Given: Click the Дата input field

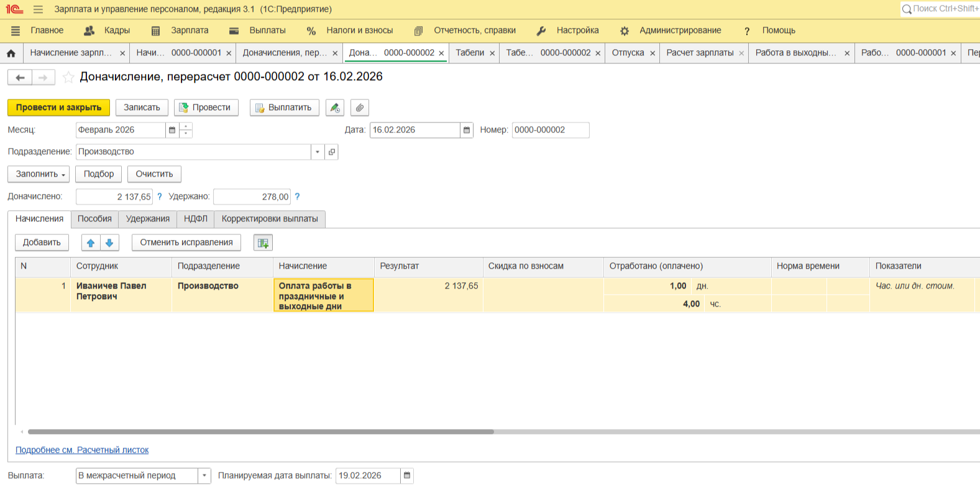Looking at the screenshot, I should click(415, 130).
